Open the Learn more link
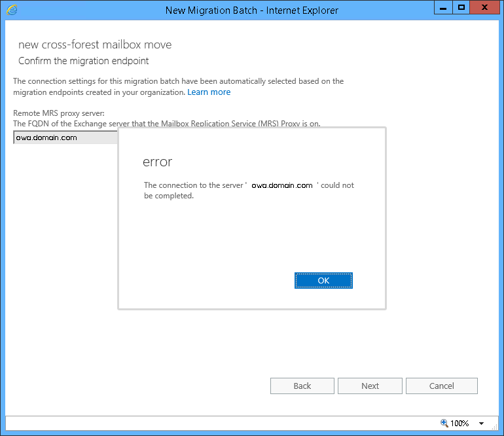504x436 pixels. click(209, 92)
